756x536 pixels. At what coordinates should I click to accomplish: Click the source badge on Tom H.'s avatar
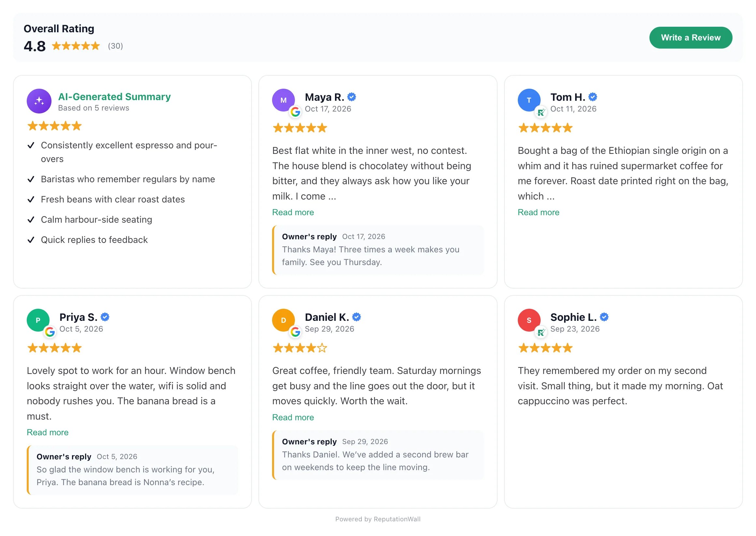point(541,112)
